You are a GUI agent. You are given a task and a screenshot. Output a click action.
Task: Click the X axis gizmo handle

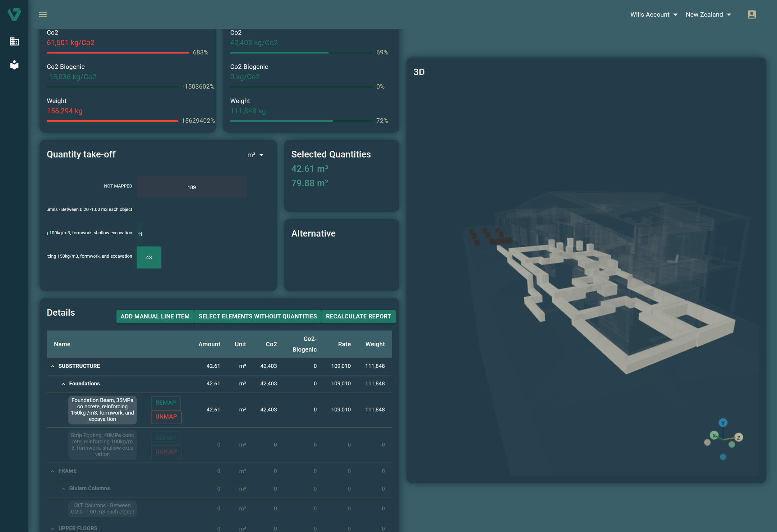coord(714,435)
